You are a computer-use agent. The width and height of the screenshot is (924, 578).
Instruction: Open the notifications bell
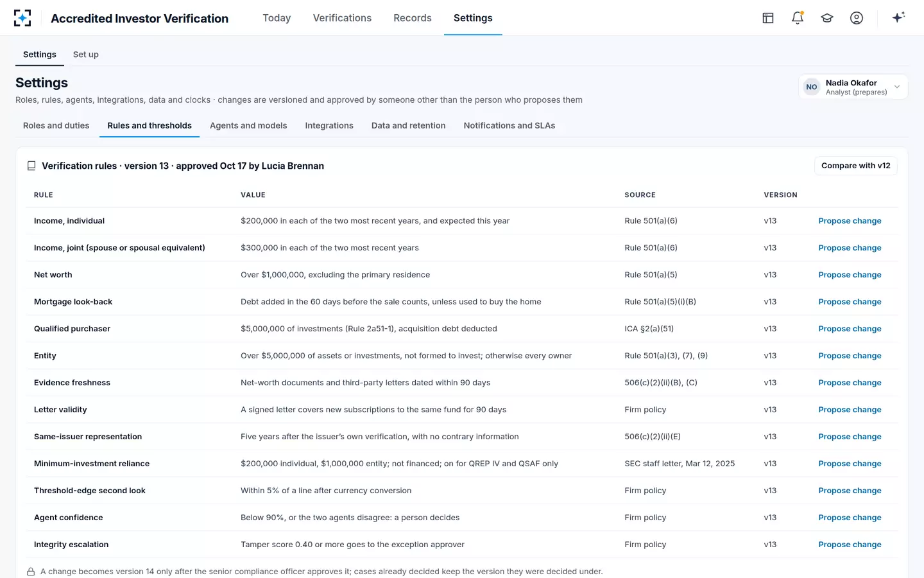tap(798, 18)
